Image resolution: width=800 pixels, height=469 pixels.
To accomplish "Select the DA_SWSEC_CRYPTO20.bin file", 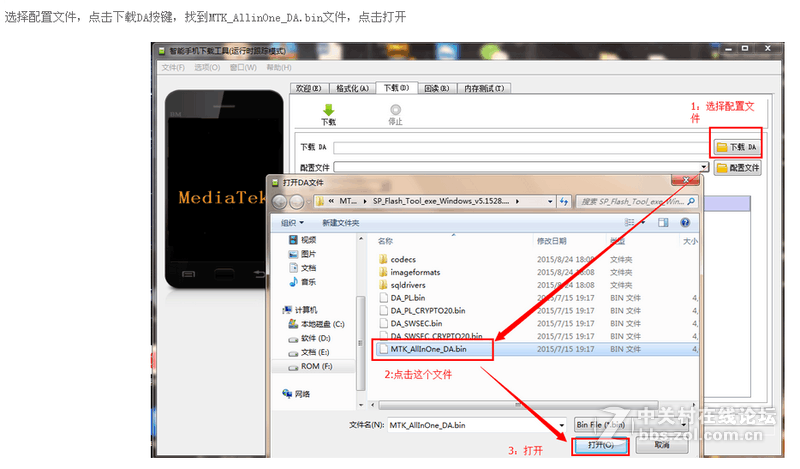I will pos(431,336).
